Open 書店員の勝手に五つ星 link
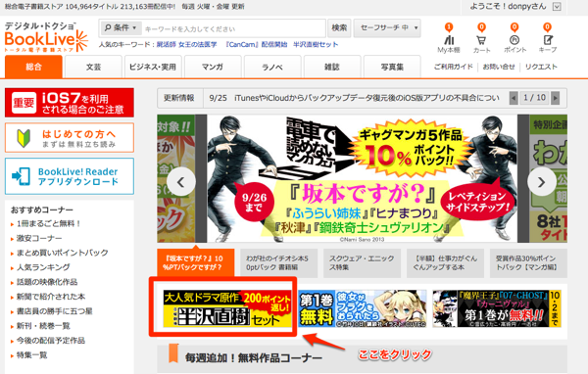Screen dimensions: 588x374 [54, 311]
